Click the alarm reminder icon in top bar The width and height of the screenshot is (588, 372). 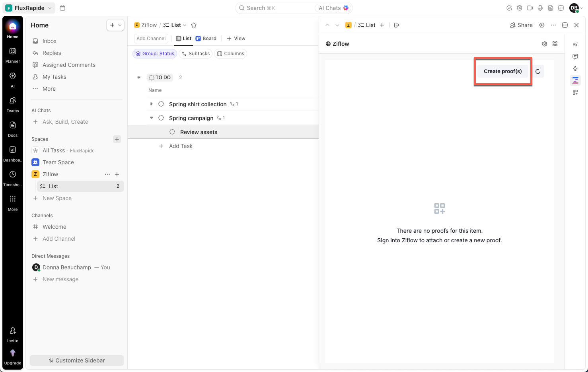[520, 8]
